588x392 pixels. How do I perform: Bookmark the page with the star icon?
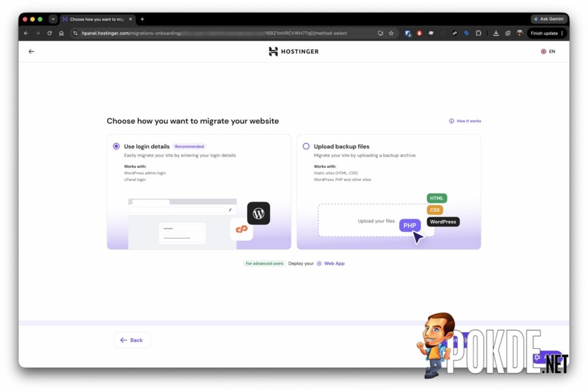[x=391, y=33]
